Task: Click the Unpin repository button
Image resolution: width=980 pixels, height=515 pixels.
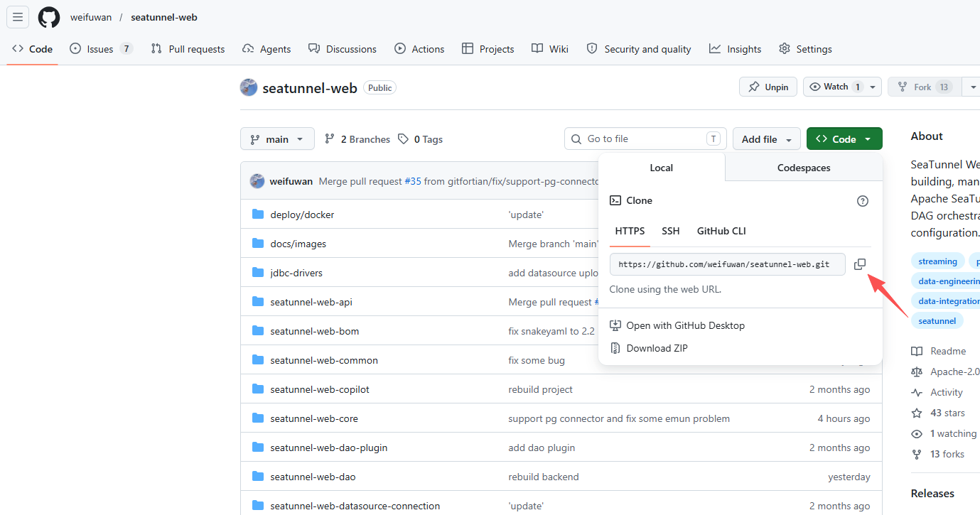Action: click(x=768, y=87)
